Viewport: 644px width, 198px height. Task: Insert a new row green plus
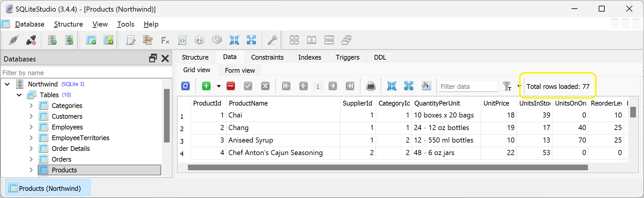[206, 86]
